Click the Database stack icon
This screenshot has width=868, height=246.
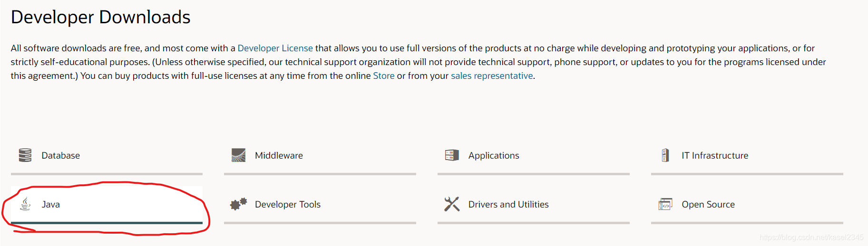click(x=25, y=155)
